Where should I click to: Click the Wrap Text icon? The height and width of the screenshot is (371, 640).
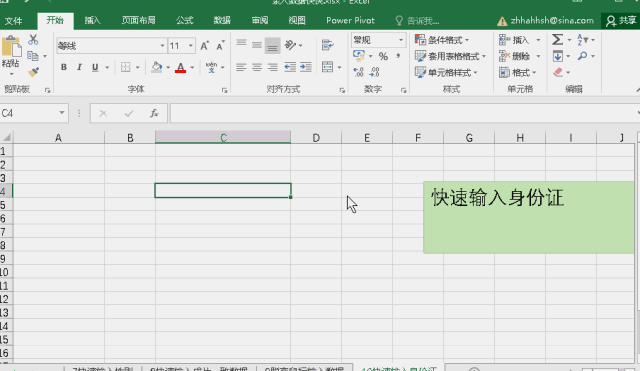click(327, 45)
